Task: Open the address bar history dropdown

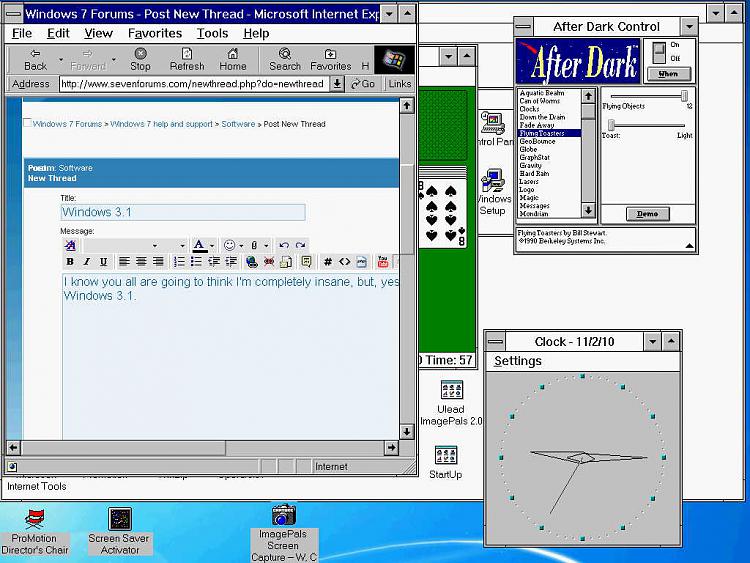Action: tap(337, 84)
